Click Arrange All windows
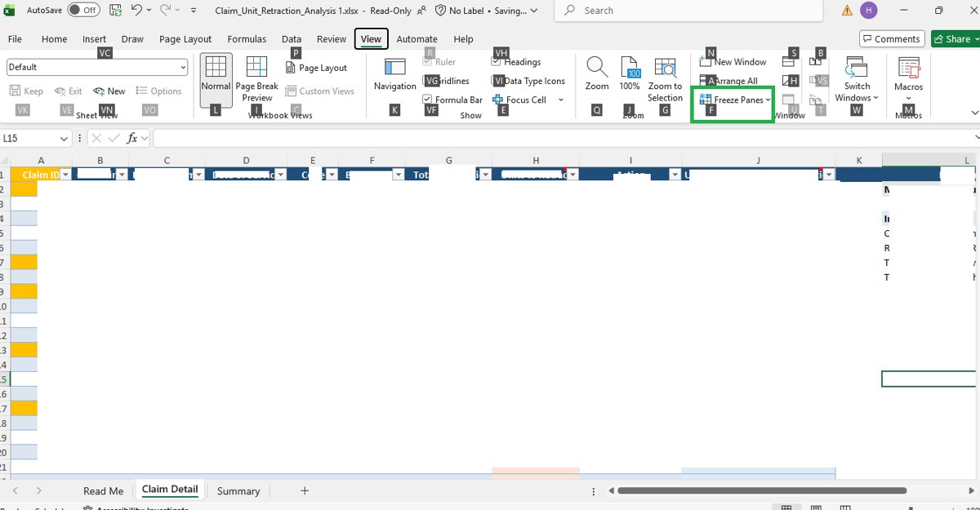 point(729,81)
